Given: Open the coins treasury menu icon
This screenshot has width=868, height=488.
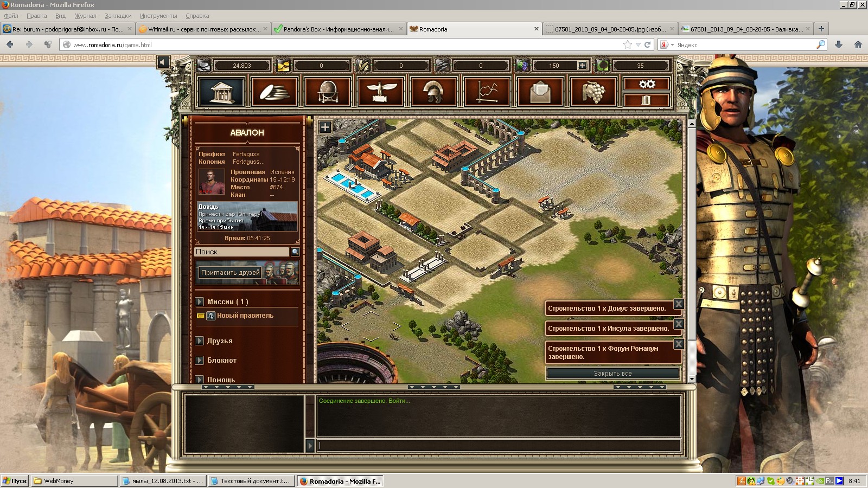Looking at the screenshot, I should 275,91.
